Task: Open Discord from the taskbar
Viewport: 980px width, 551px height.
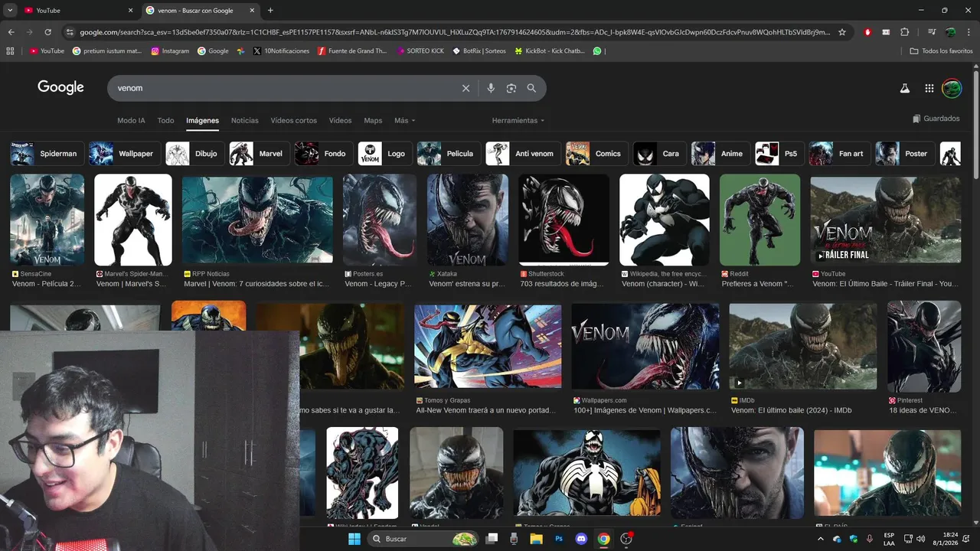Action: (x=581, y=539)
